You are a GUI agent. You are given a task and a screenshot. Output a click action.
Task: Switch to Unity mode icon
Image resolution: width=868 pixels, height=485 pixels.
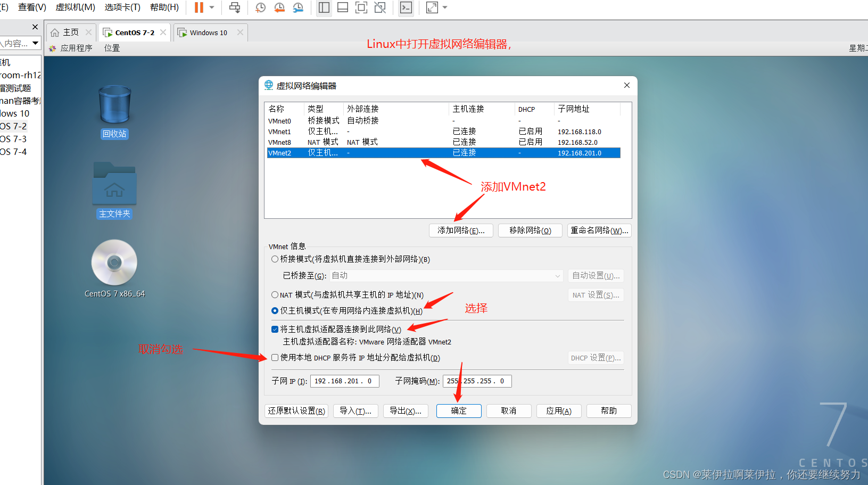(x=380, y=7)
